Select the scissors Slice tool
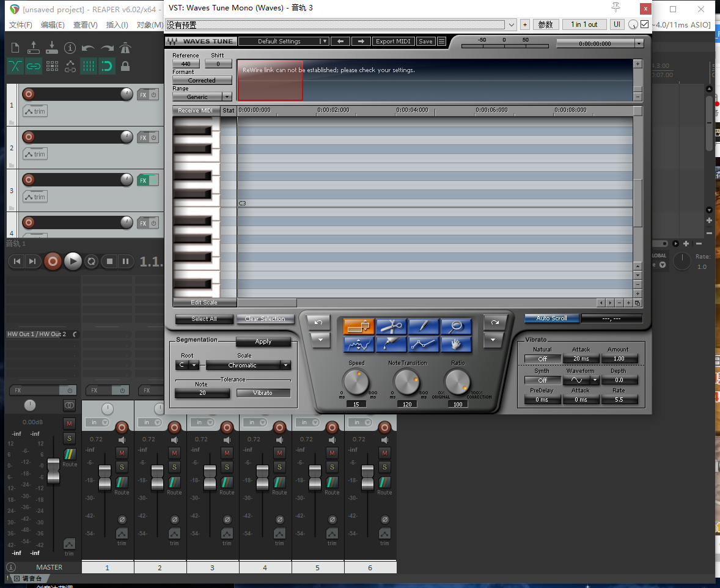Viewport: 720px width, 588px height. pyautogui.click(x=391, y=326)
